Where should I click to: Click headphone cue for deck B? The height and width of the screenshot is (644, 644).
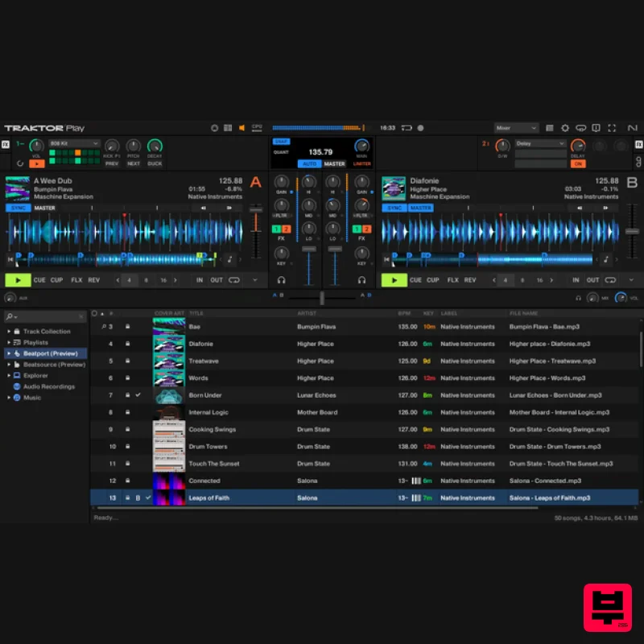point(361,280)
